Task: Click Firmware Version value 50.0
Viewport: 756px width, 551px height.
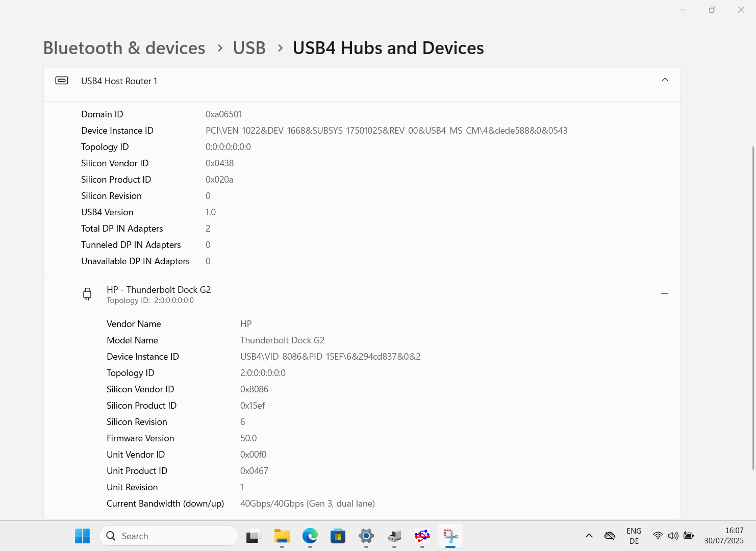Action: coord(248,438)
